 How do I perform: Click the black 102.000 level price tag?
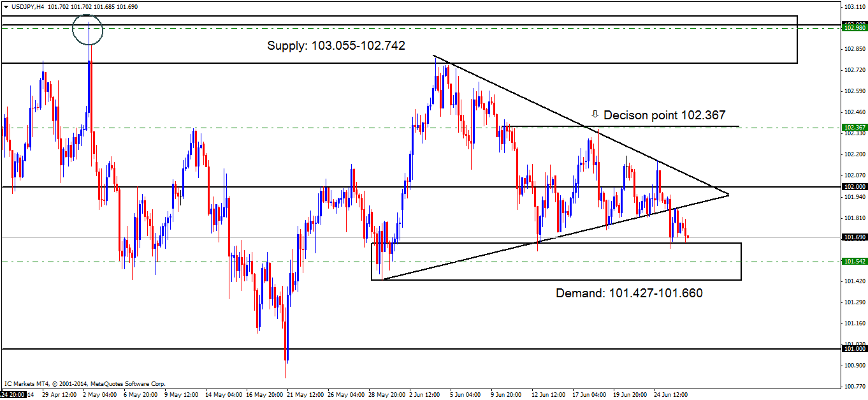point(855,187)
